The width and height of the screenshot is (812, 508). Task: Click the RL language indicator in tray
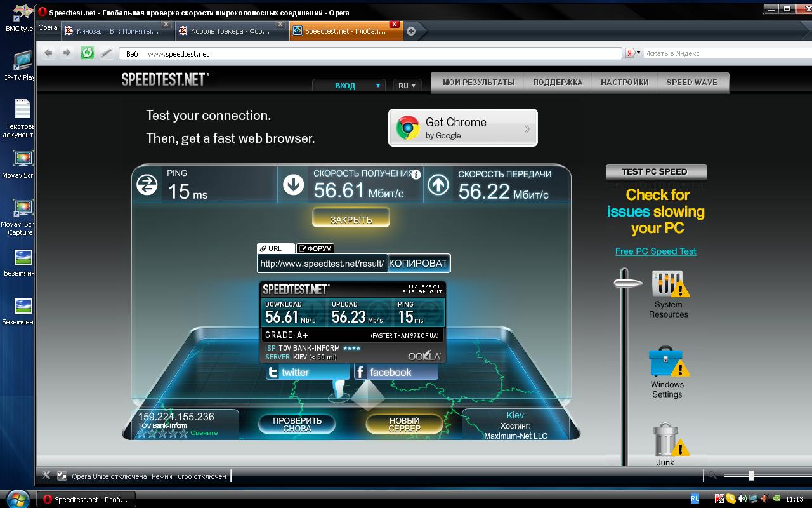[695, 499]
